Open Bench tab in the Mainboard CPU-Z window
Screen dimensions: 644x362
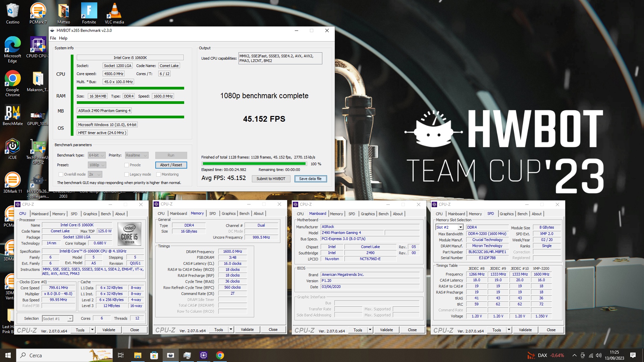384,214
